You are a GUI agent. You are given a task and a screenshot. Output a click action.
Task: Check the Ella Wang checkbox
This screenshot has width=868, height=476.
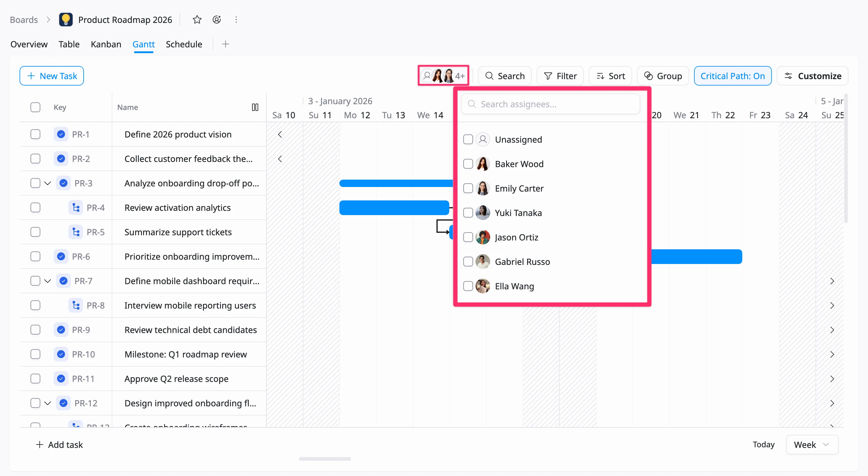click(x=468, y=286)
